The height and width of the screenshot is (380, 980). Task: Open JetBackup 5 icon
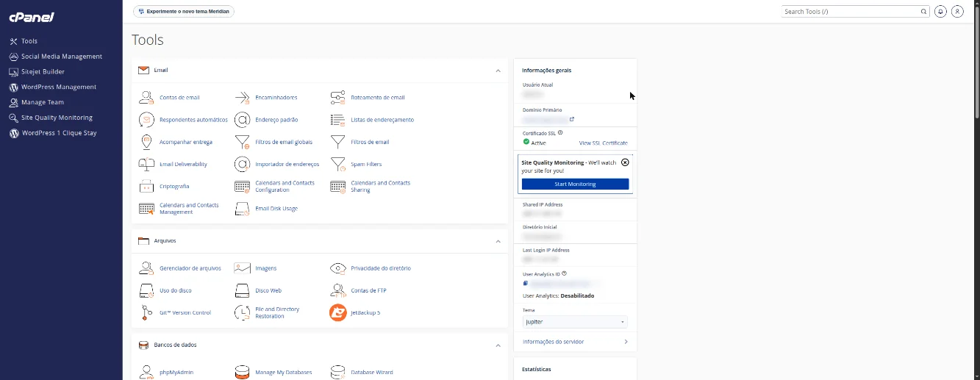(337, 312)
